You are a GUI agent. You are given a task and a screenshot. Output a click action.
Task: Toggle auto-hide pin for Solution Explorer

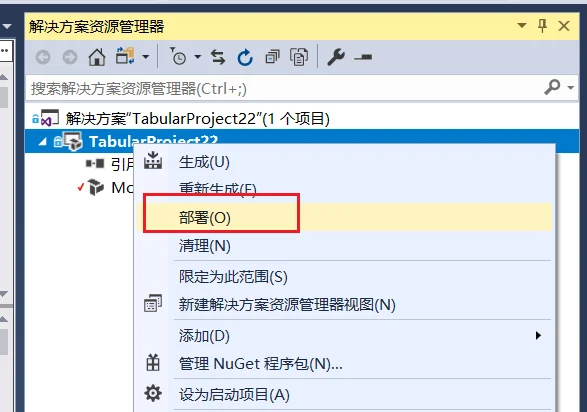pyautogui.click(x=542, y=26)
